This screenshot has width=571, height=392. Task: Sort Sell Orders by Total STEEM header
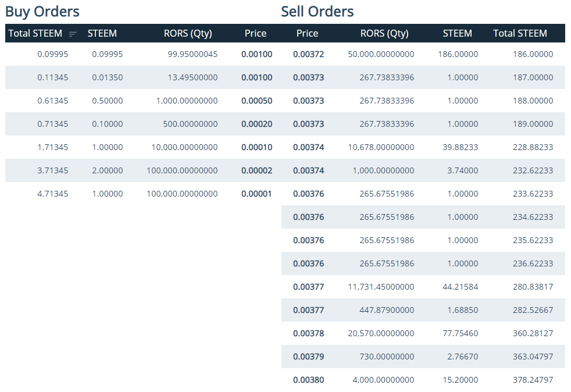pyautogui.click(x=520, y=33)
